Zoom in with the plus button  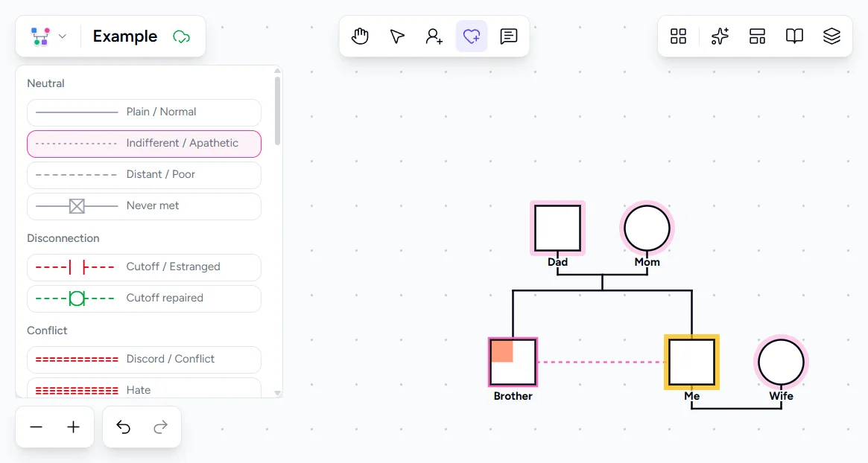click(x=73, y=427)
